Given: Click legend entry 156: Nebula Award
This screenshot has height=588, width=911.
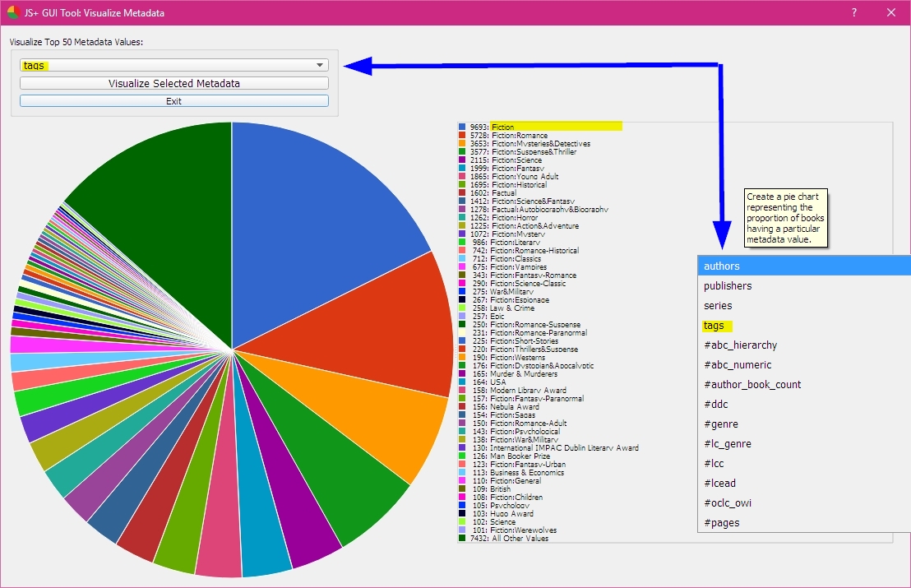Looking at the screenshot, I should tap(506, 407).
